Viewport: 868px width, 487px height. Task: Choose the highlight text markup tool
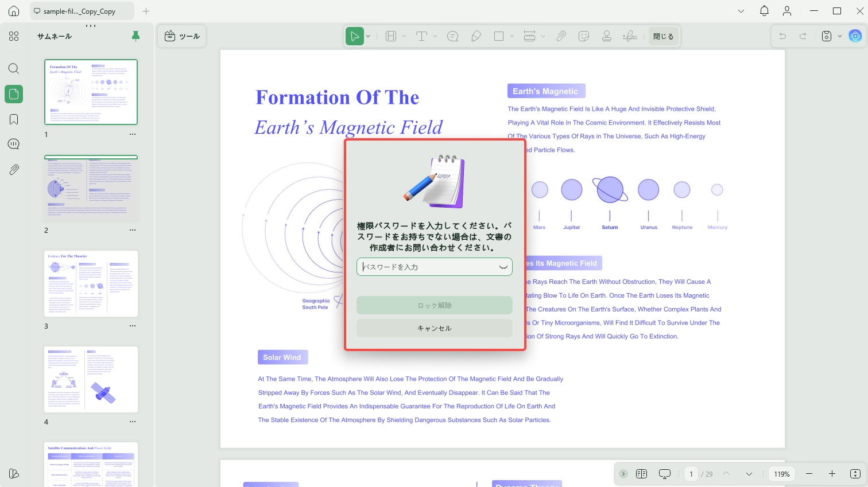391,36
